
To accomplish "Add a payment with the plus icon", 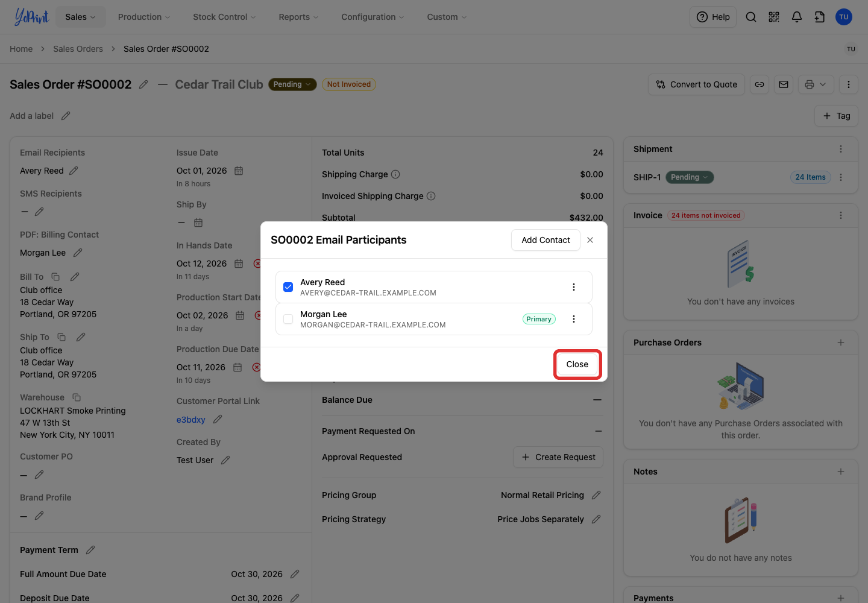I will point(841,598).
